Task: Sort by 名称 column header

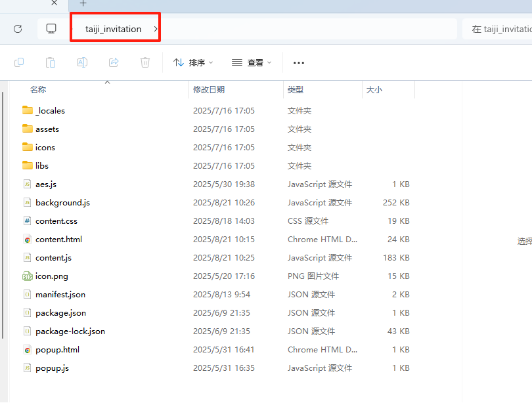Action: tap(38, 90)
